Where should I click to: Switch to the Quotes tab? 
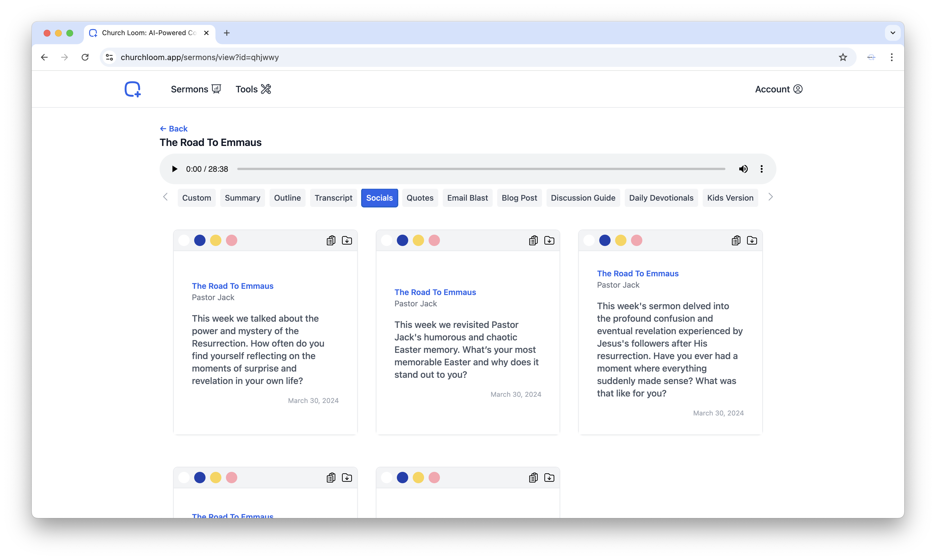click(x=420, y=198)
